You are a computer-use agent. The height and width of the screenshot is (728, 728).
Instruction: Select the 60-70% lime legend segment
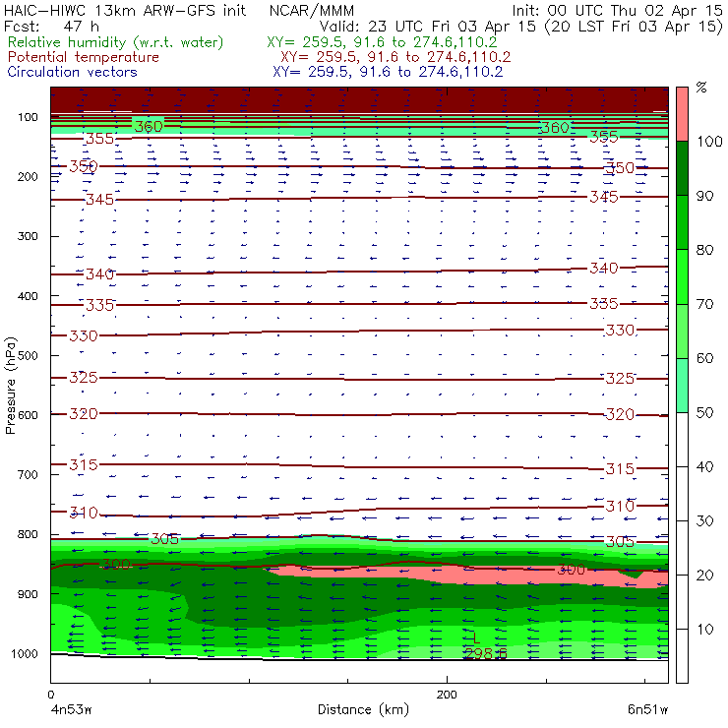pos(682,331)
